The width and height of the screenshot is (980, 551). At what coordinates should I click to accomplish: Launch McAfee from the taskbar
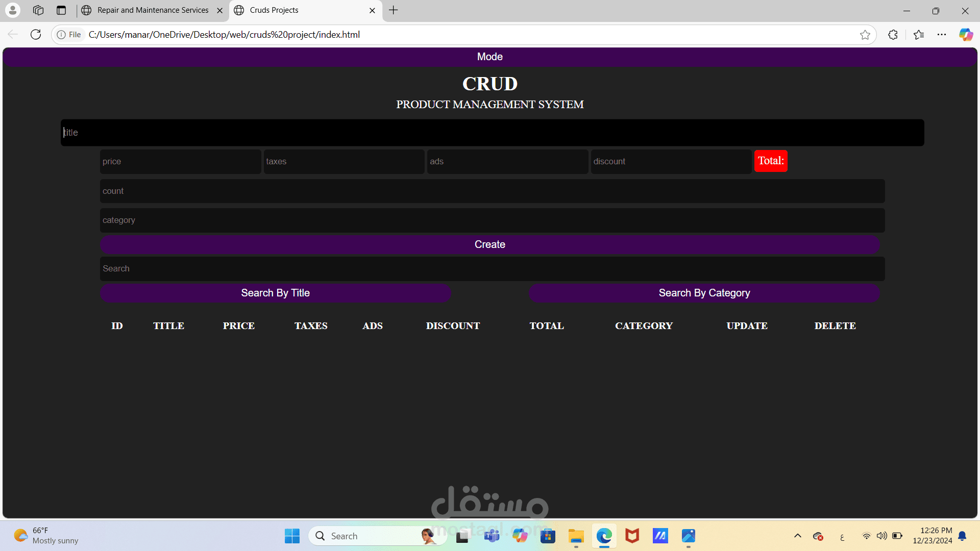click(632, 536)
